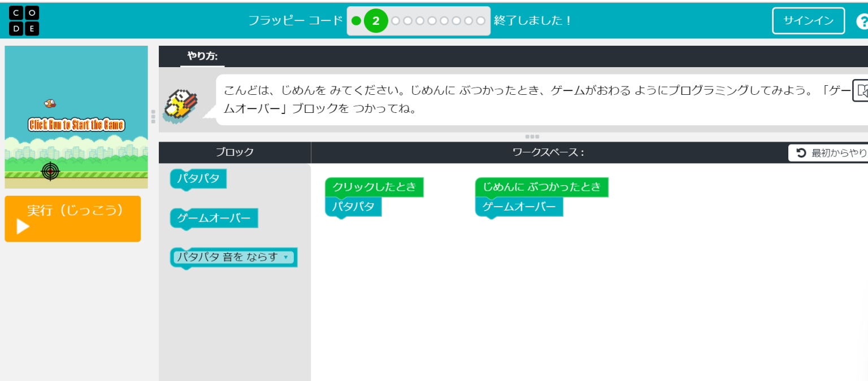Click the ブロック toolbox header

(x=235, y=152)
